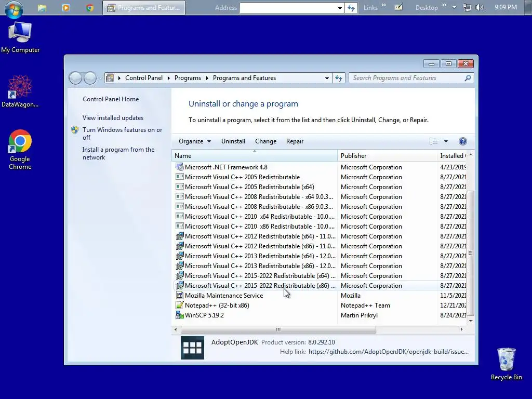The width and height of the screenshot is (532, 399).
Task: Expand the breadcrumb arrow after Programs
Action: tap(207, 78)
